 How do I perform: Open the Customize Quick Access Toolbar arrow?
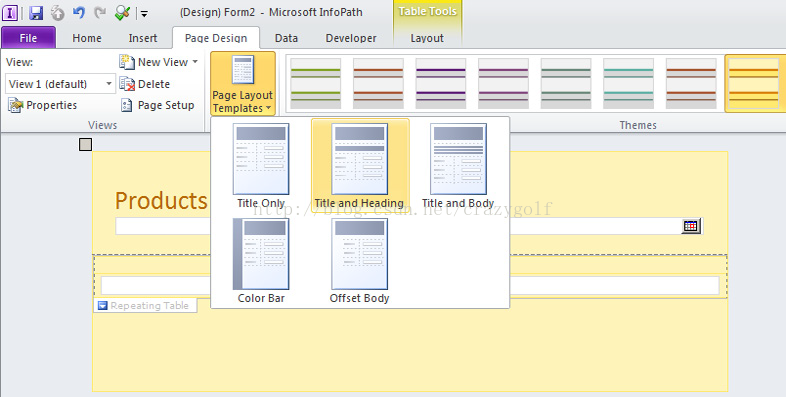[x=144, y=14]
